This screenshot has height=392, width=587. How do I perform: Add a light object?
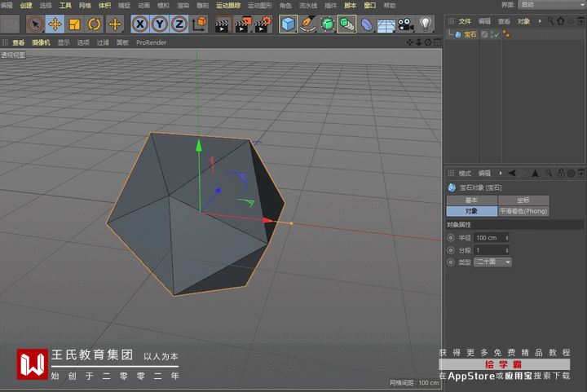click(x=426, y=24)
